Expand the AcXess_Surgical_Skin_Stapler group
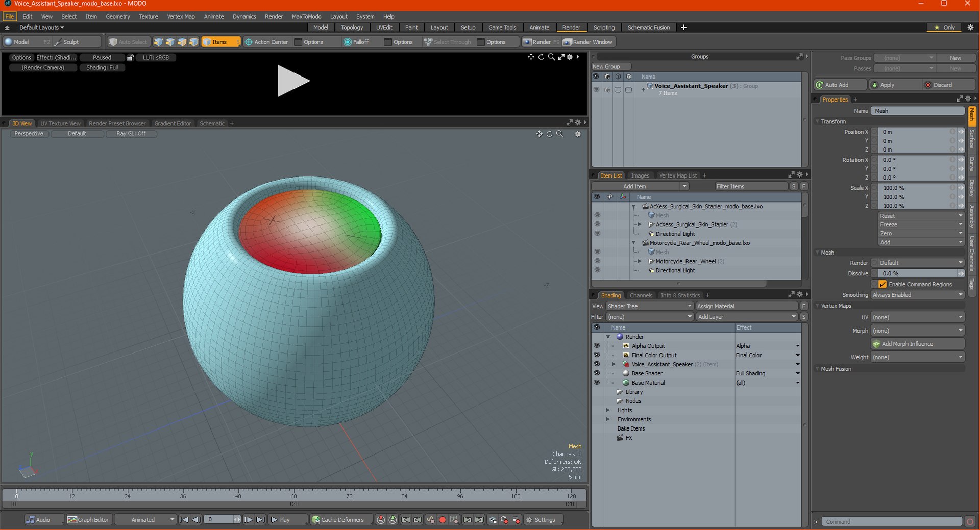980x530 pixels. (x=640, y=224)
